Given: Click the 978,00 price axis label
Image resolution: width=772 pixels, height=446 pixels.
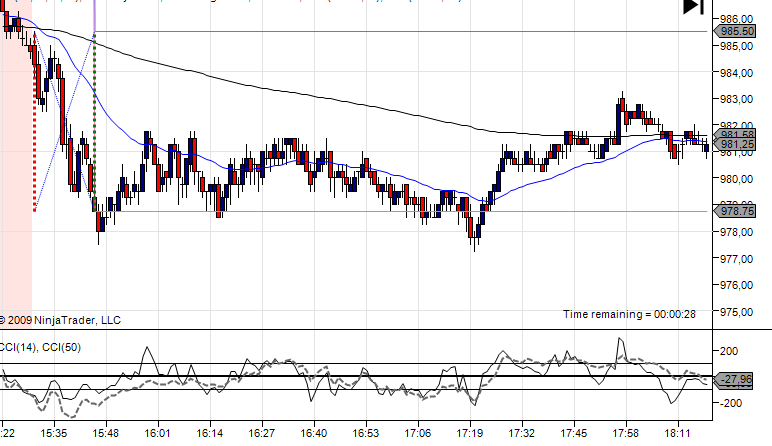Looking at the screenshot, I should [737, 232].
